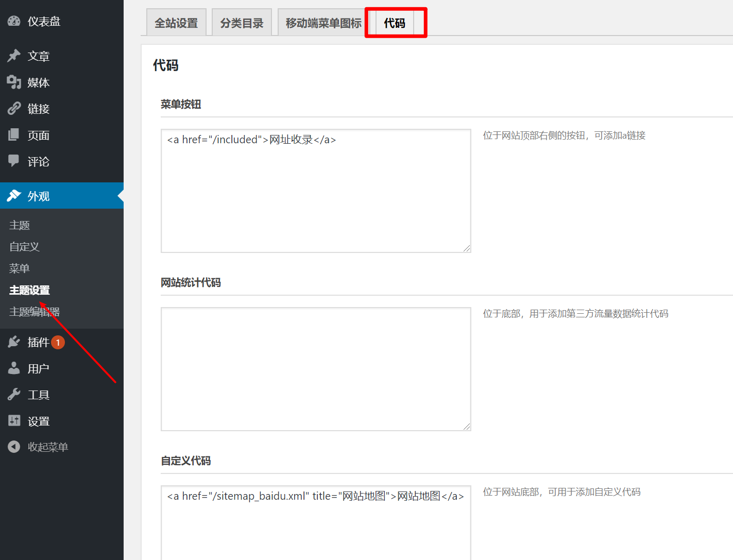Focus the empty 网站统计代码 textarea
The height and width of the screenshot is (560, 733).
[316, 369]
